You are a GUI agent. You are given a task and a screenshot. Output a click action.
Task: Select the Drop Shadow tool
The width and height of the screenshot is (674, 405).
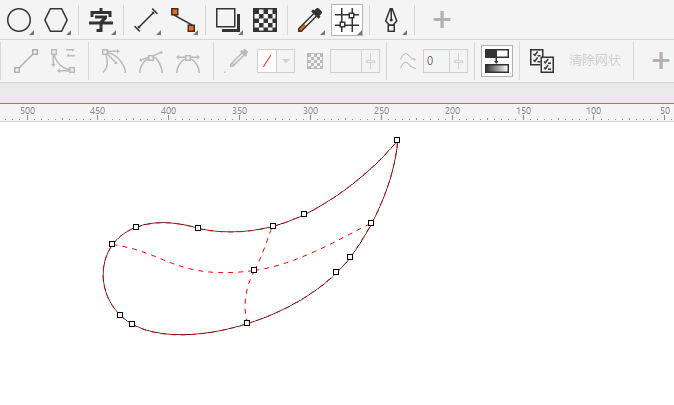tap(228, 19)
